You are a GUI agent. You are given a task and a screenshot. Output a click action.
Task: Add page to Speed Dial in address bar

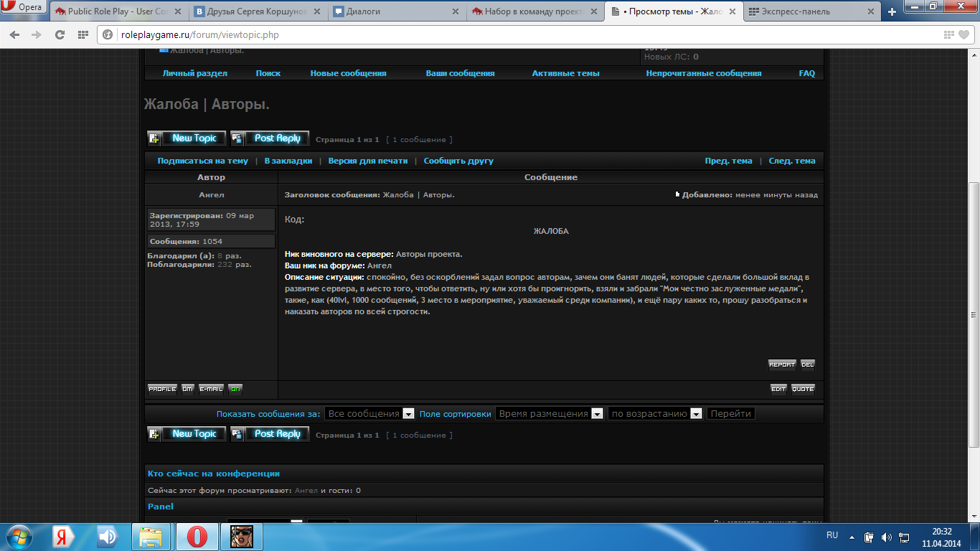click(949, 34)
